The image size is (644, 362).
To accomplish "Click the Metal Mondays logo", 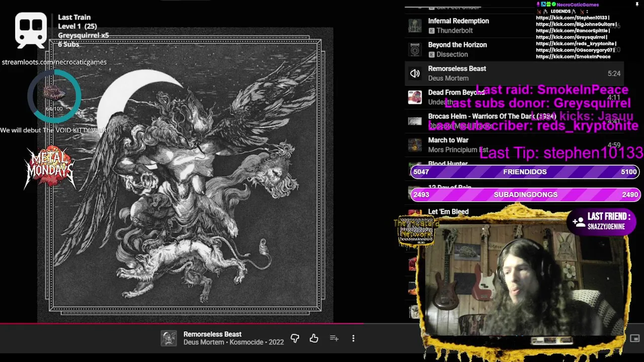I will (x=50, y=167).
